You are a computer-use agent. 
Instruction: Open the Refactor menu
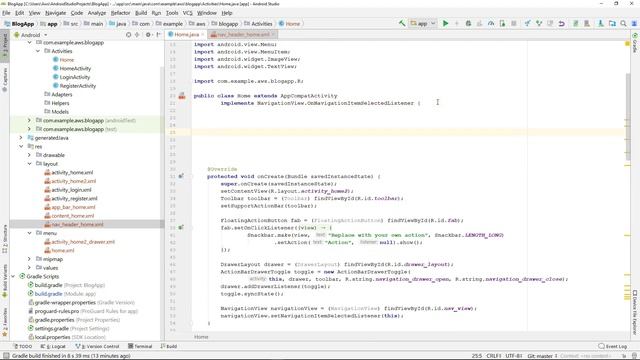coord(120,13)
